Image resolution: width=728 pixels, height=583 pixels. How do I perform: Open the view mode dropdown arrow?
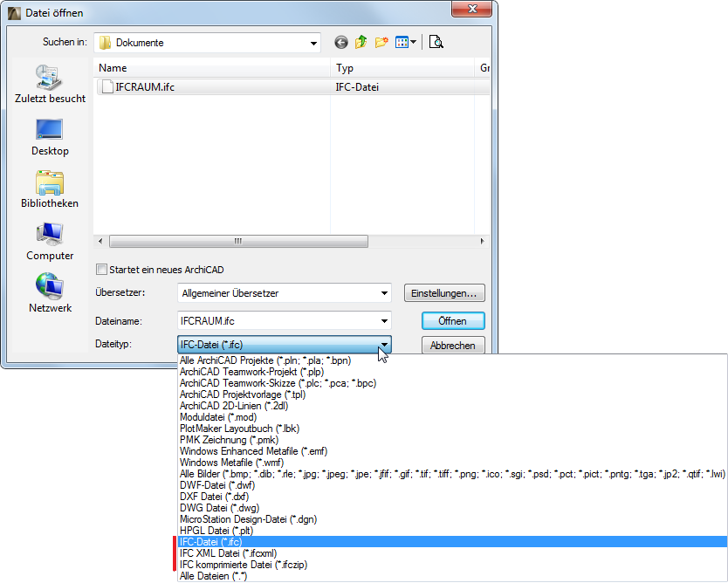(x=412, y=41)
